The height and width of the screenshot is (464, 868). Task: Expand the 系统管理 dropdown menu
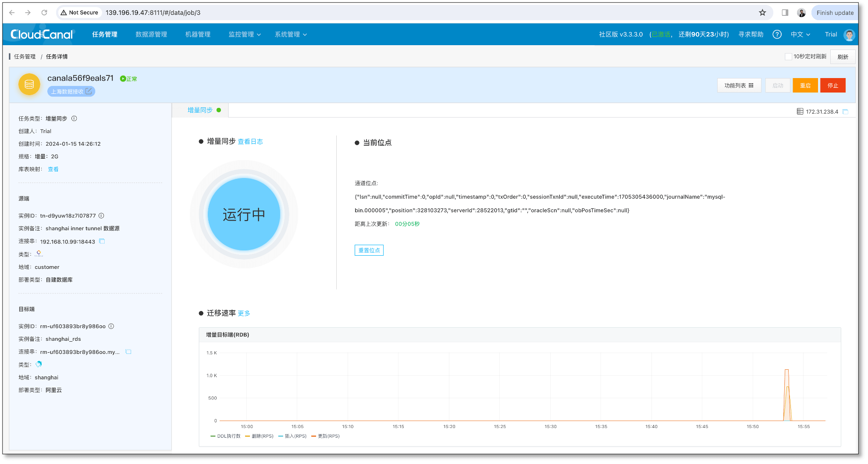tap(290, 34)
